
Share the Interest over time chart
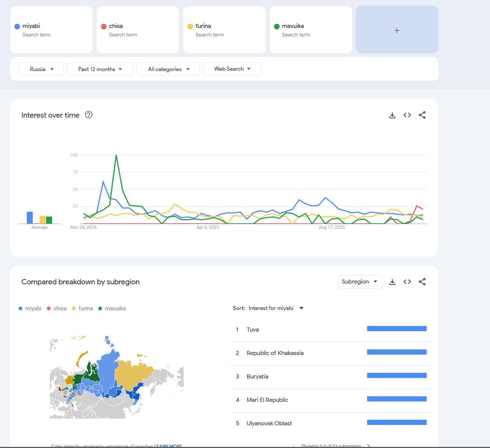(x=422, y=115)
